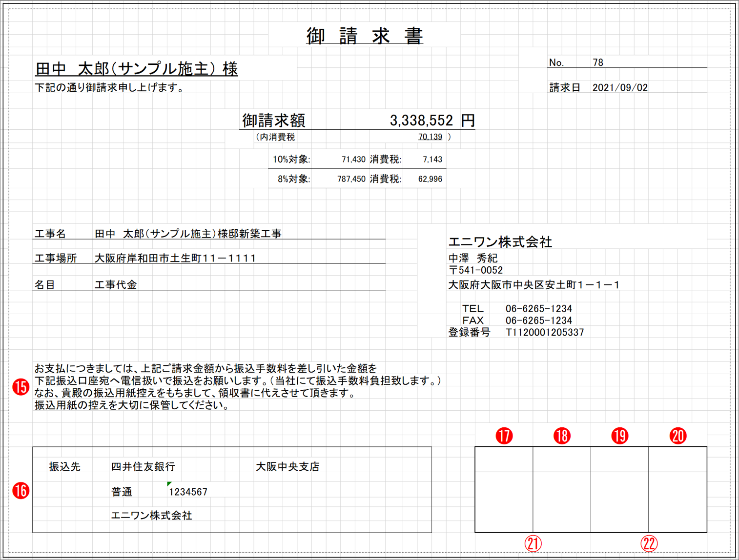This screenshot has height=560, width=739.
Task: Click the red number 15 marker
Action: pos(21,387)
